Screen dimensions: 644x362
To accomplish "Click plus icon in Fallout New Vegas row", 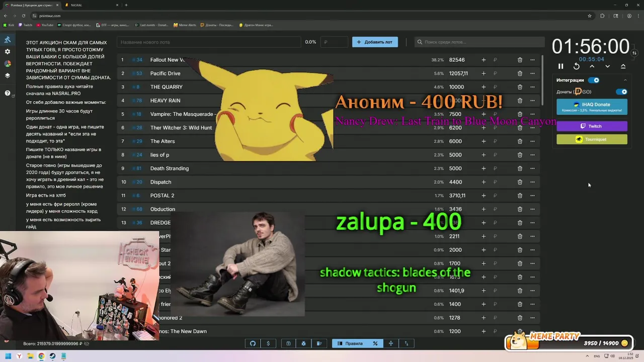I will [x=484, y=60].
